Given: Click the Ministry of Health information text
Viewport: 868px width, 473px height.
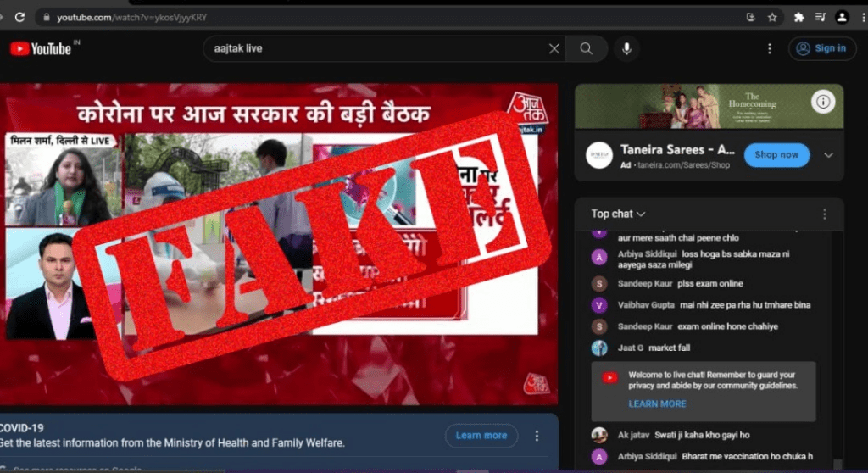Looking at the screenshot, I should tap(172, 443).
